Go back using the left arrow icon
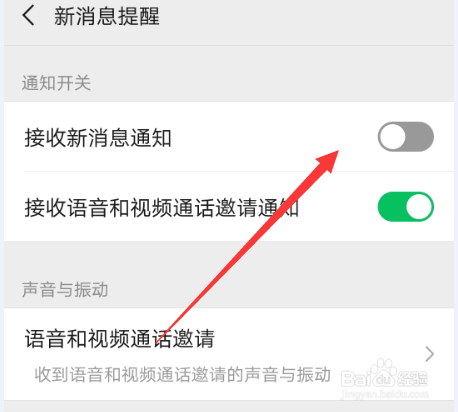This screenshot has height=412, width=458. pyautogui.click(x=29, y=16)
